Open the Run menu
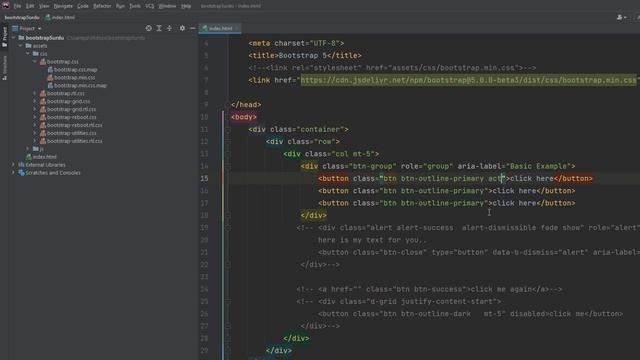 pyautogui.click(x=120, y=6)
